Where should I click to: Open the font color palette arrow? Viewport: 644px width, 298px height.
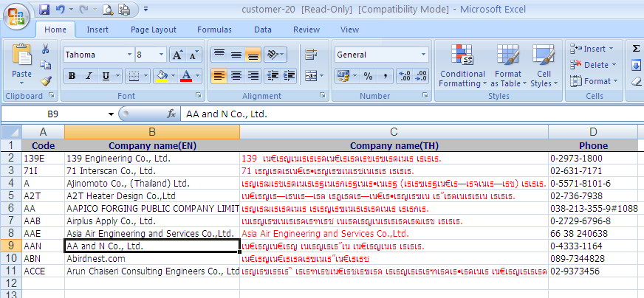tap(197, 76)
